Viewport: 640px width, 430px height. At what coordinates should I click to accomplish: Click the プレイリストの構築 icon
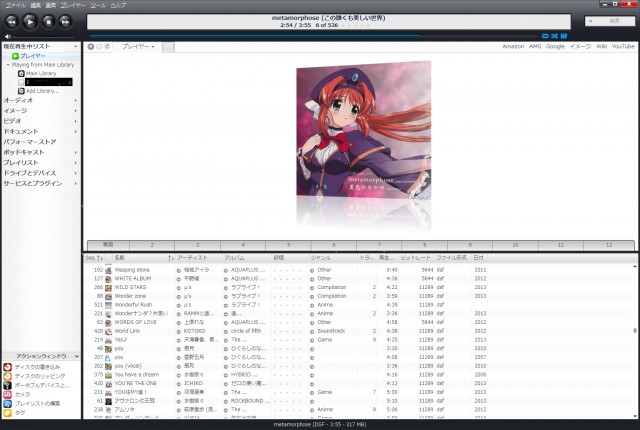tap(7, 403)
